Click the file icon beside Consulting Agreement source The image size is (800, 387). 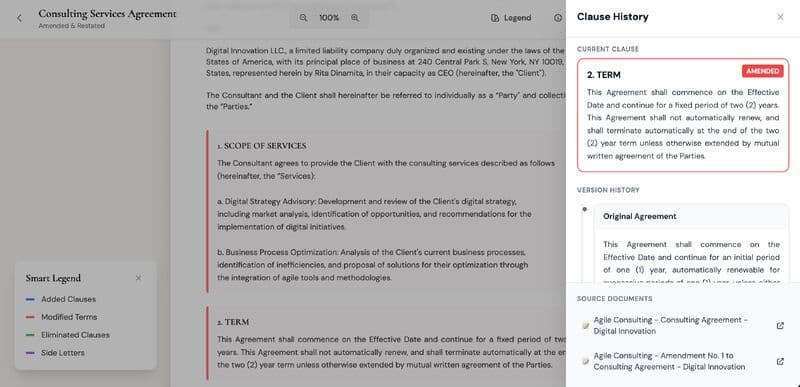pos(586,325)
